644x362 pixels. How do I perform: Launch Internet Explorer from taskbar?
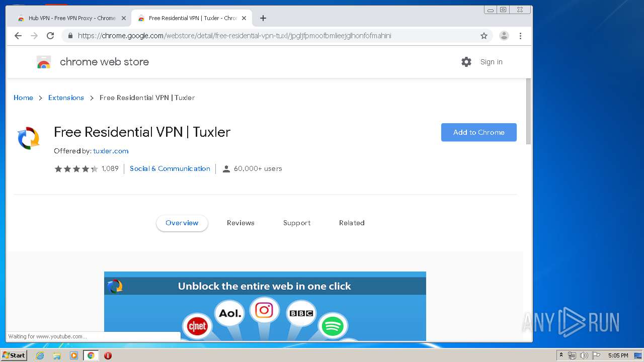(40, 355)
